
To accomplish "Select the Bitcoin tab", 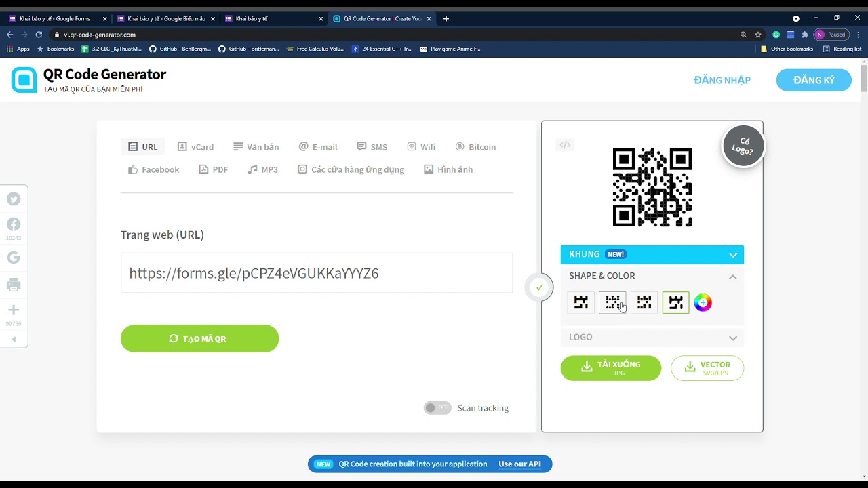I will point(475,147).
